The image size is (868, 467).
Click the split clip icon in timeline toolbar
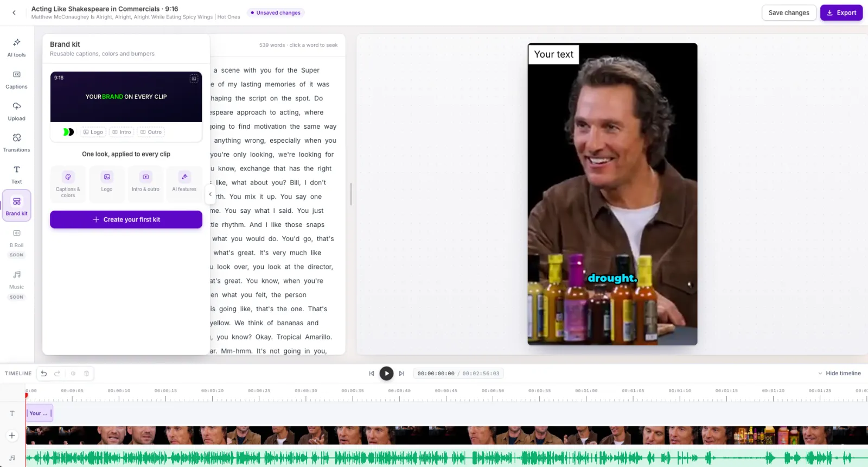73,374
